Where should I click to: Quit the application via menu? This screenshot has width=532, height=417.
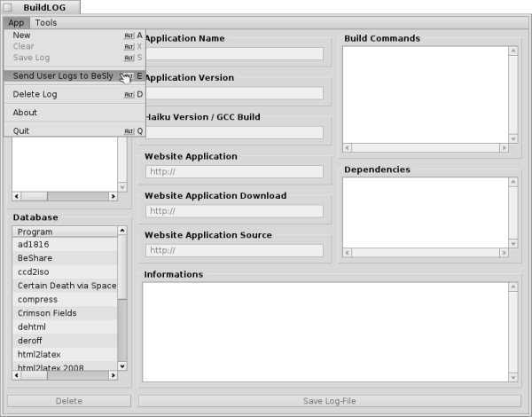tap(22, 130)
